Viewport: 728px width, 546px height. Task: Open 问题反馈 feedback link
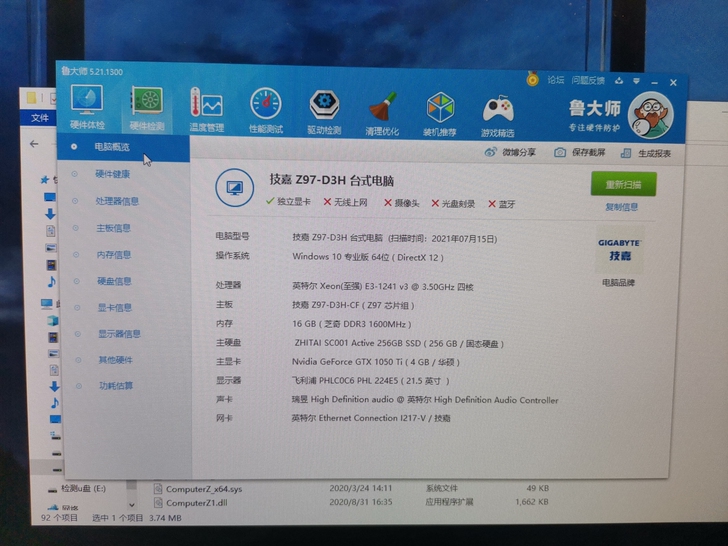[x=588, y=80]
